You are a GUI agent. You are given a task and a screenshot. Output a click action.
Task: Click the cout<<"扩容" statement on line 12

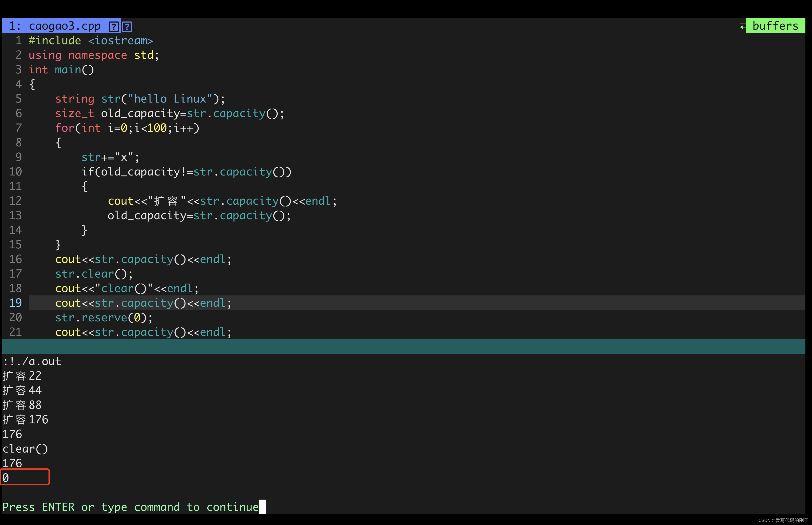coord(222,201)
